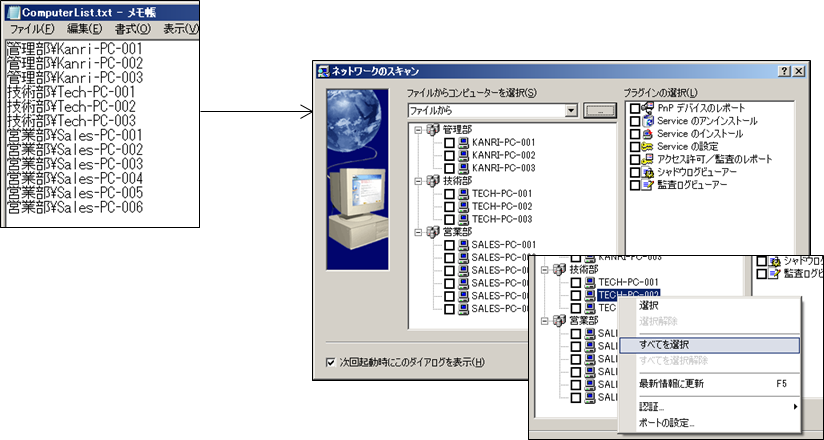Image resolution: width=824 pixels, height=440 pixels.
Task: Click the TECH-PC-001 computer icon in the main dialog
Action: point(463,193)
